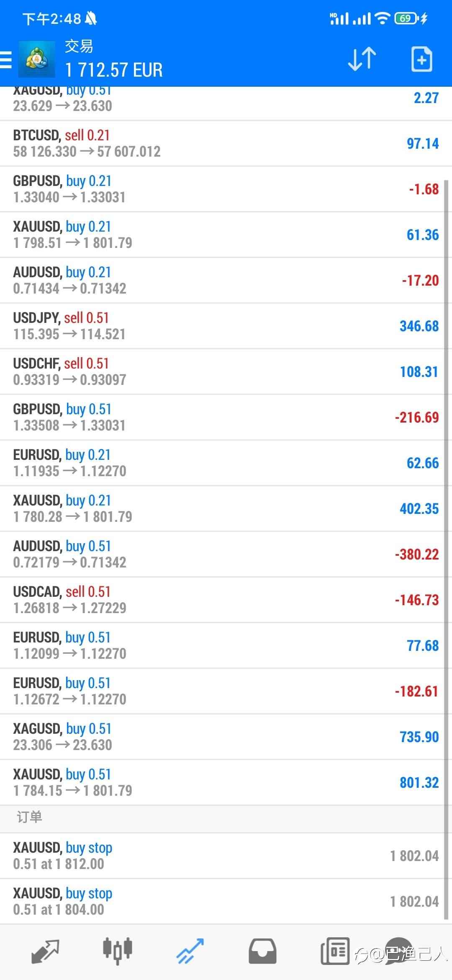Viewport: 452px width, 980px height.
Task: Open XAUUSD buy stop at 1 804.00 order
Action: (x=226, y=901)
